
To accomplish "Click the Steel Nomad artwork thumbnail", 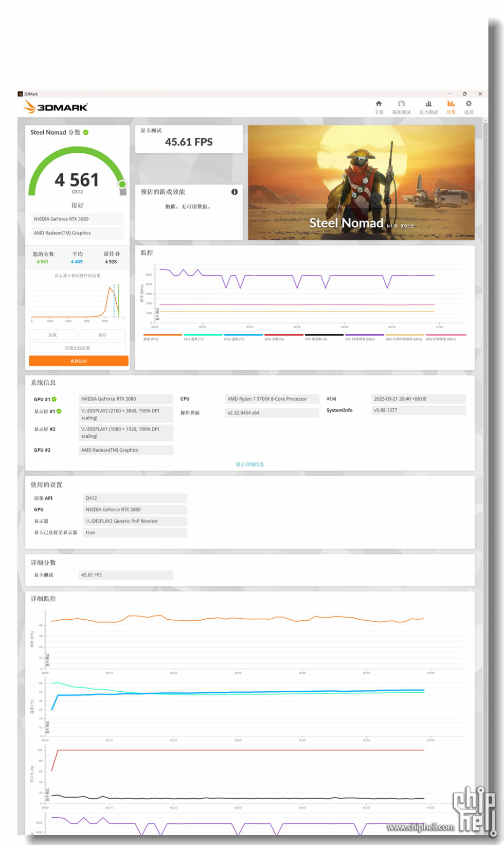I will [x=361, y=183].
